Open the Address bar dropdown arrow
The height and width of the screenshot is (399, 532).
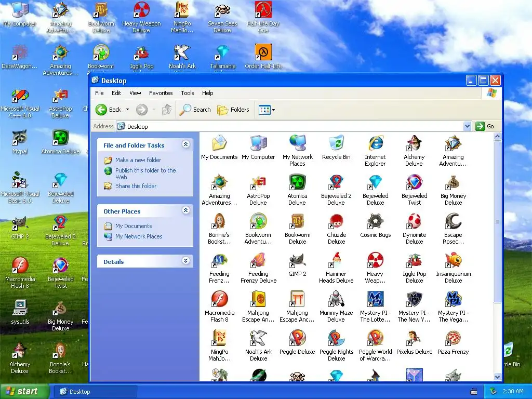[467, 126]
